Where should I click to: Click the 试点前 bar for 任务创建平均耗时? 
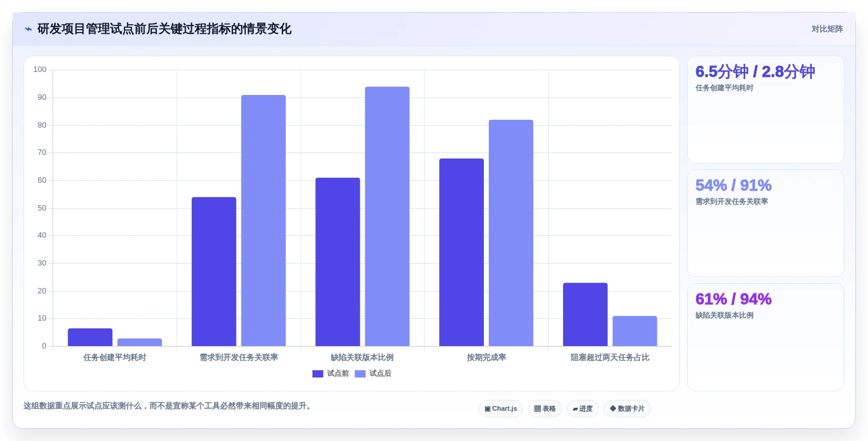(x=90, y=338)
